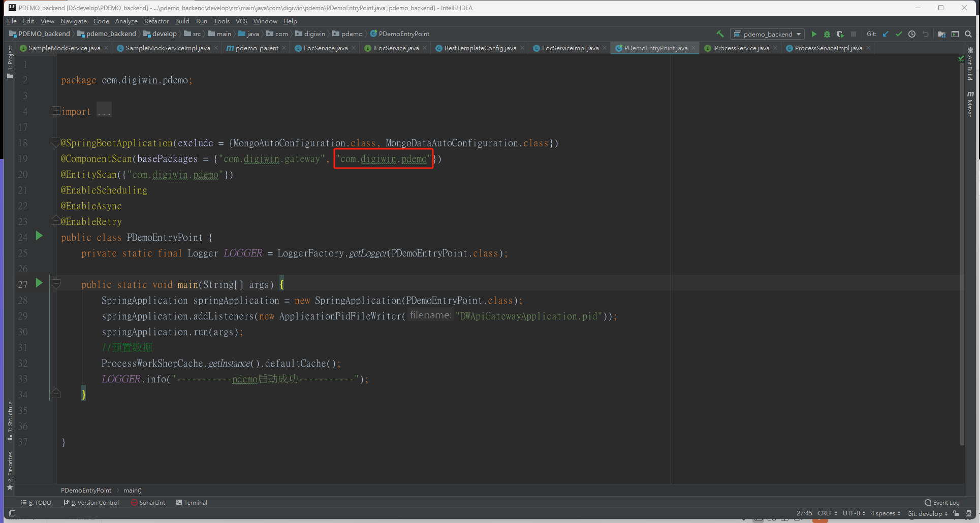Change UTF-8 file encoding in status bar
The image size is (980, 523).
(853, 513)
